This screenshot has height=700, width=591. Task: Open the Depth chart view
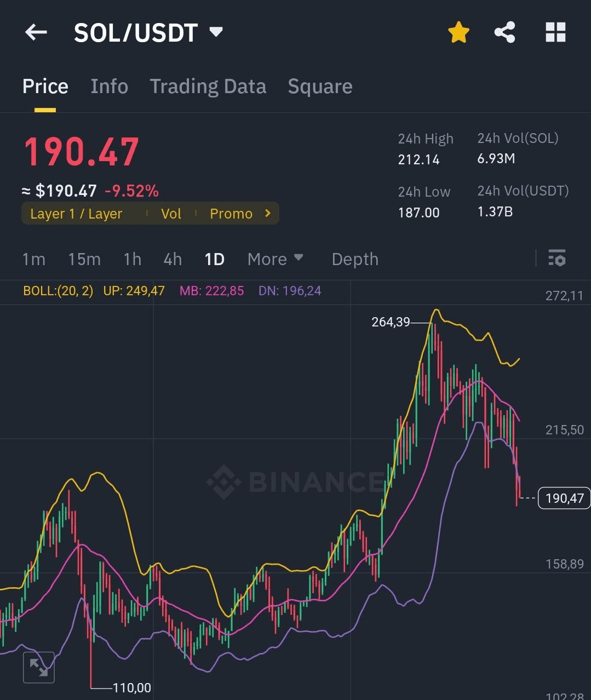point(355,259)
